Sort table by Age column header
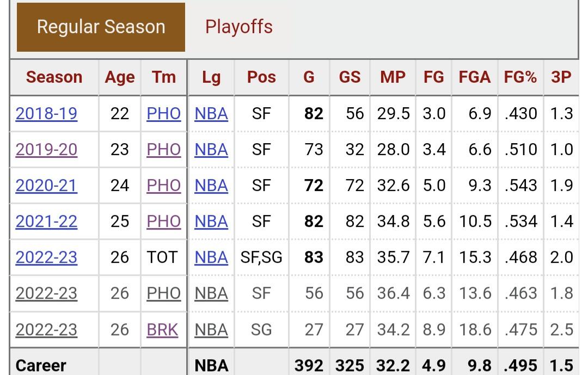Image resolution: width=588 pixels, height=375 pixels. click(119, 77)
